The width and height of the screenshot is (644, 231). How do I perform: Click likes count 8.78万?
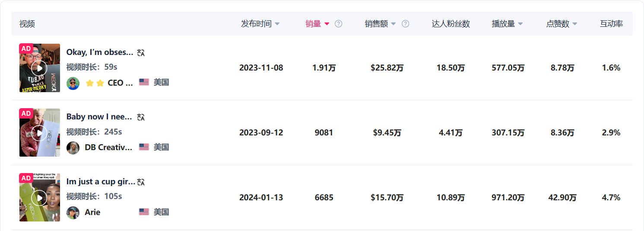(562, 68)
